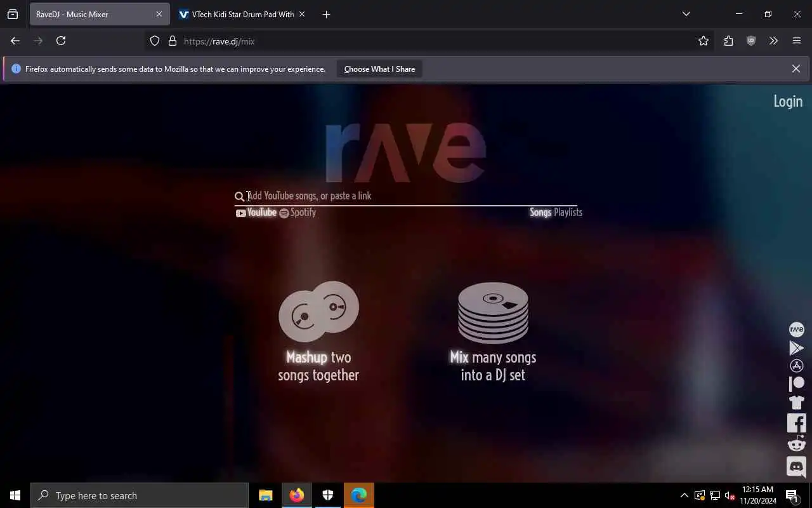
Task: Switch search to Playlists
Action: coord(568,213)
